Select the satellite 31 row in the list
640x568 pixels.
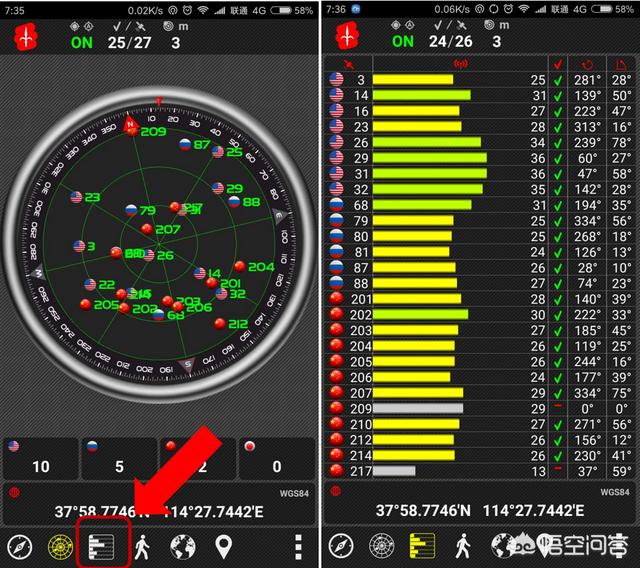pos(481,174)
